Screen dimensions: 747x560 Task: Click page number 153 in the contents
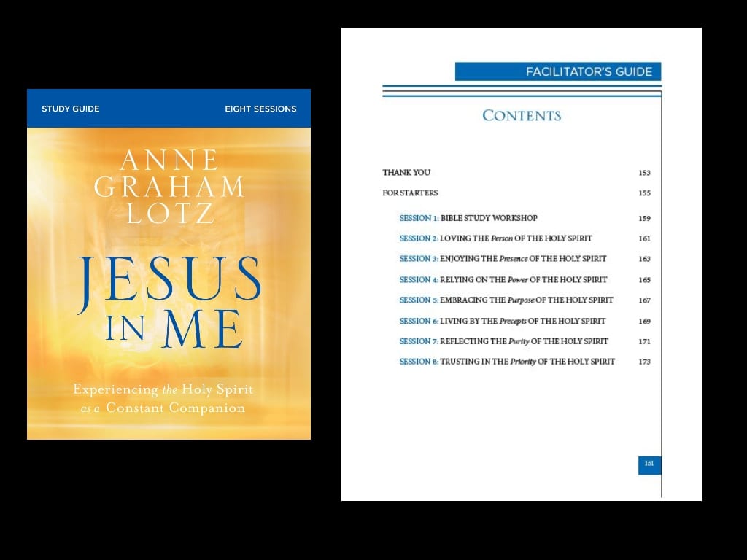coord(645,173)
